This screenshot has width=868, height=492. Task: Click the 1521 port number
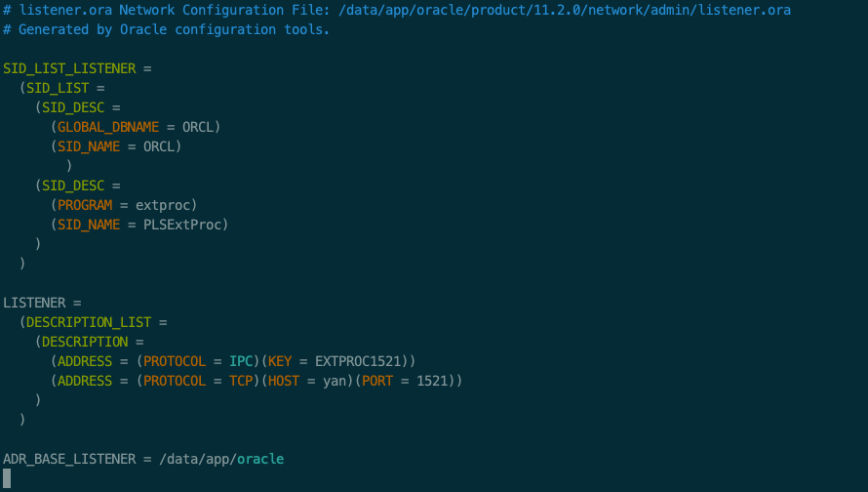[432, 381]
